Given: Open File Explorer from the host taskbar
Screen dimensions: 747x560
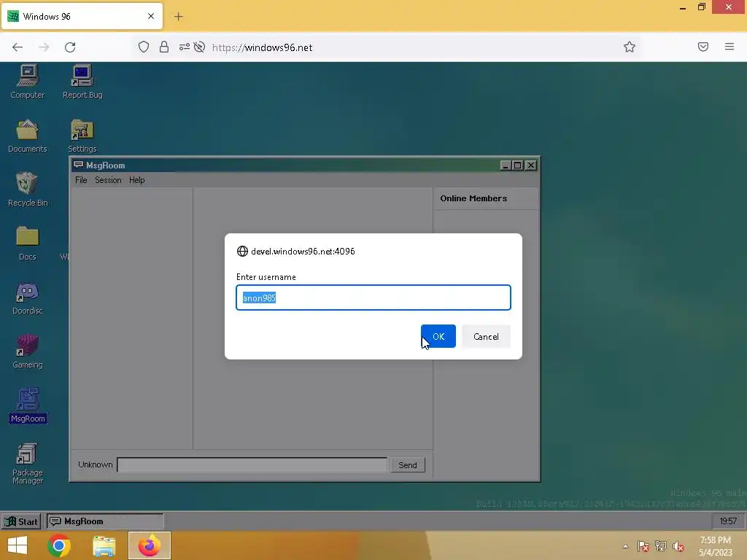Looking at the screenshot, I should pos(104,545).
